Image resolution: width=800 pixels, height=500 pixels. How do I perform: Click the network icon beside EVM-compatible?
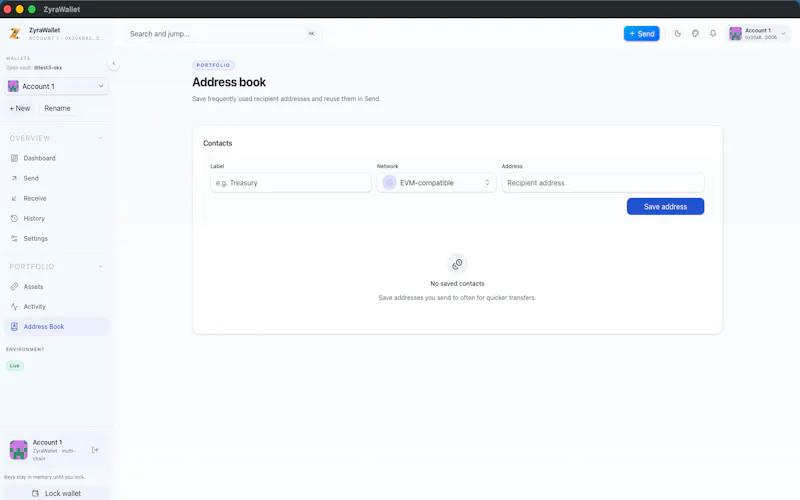[x=389, y=183]
